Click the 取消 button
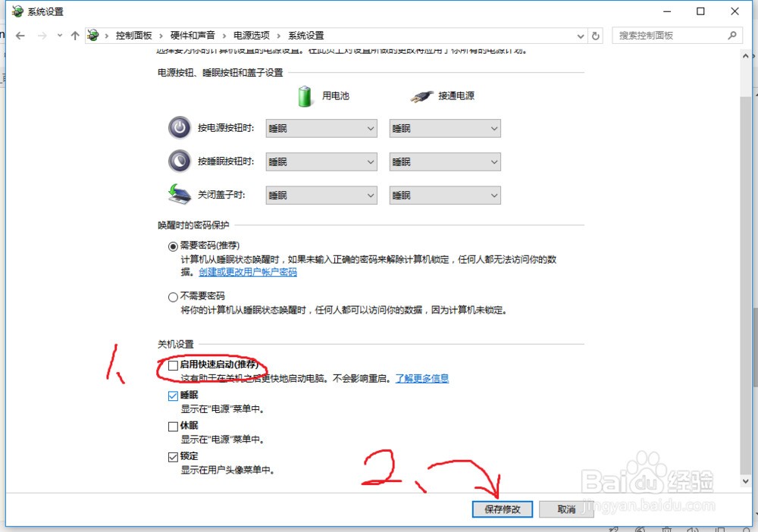The image size is (758, 532). [566, 509]
